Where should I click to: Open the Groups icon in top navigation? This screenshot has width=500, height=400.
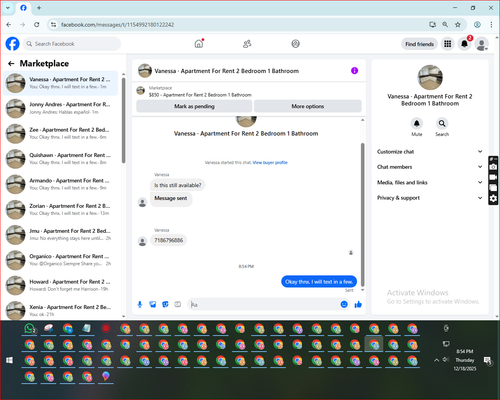coord(295,44)
